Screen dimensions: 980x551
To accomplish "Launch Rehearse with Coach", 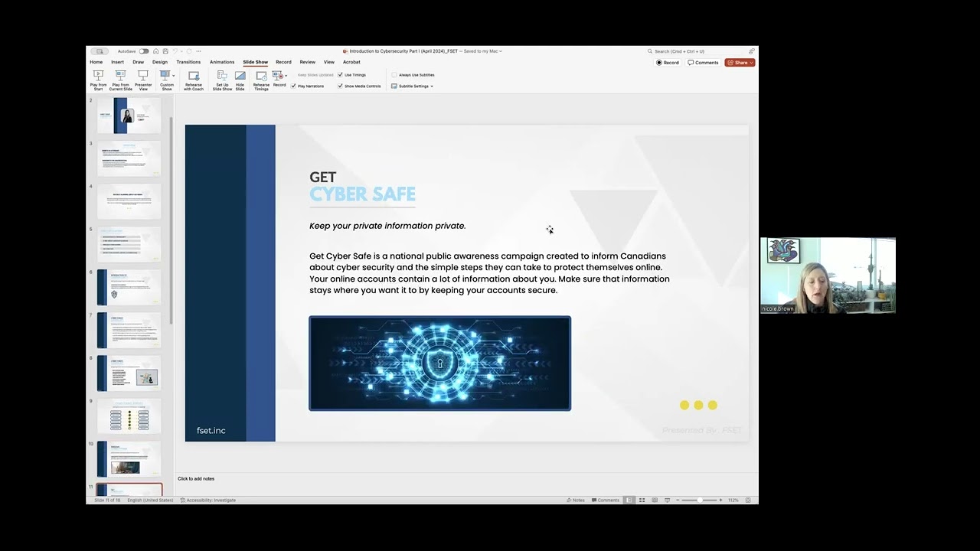I will (x=194, y=80).
